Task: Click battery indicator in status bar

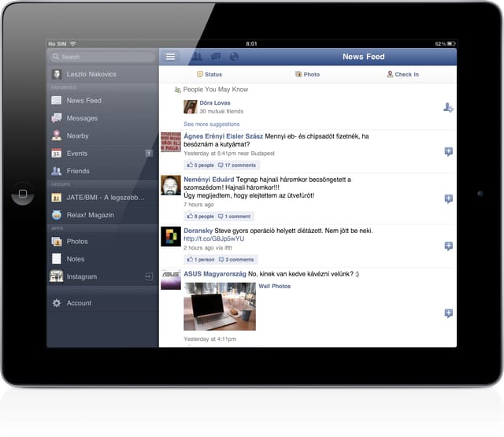Action: (451, 44)
